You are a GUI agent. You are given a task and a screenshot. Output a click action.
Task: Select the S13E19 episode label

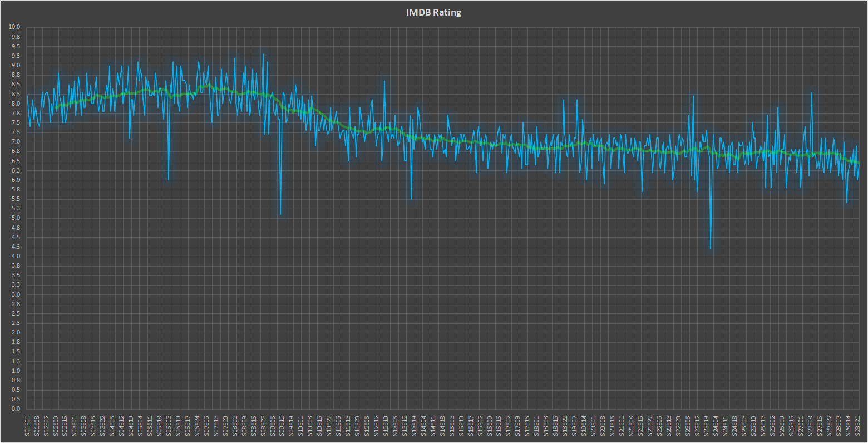[x=414, y=426]
